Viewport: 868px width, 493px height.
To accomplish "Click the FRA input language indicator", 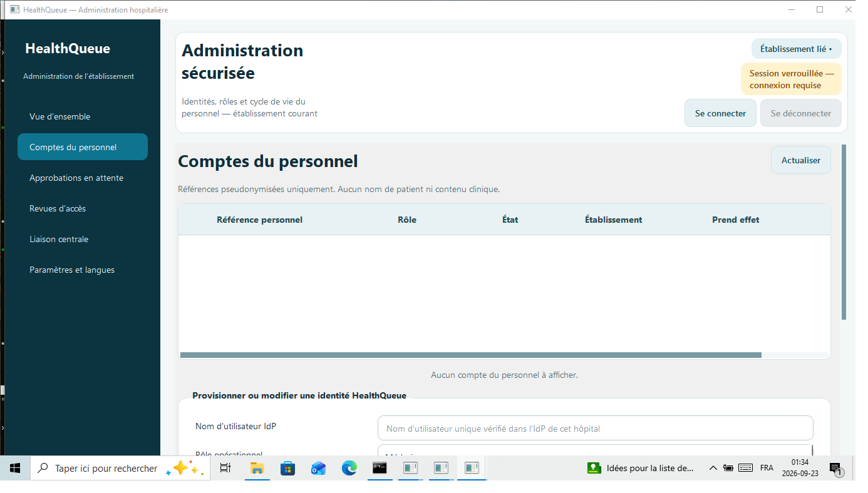I will click(767, 468).
